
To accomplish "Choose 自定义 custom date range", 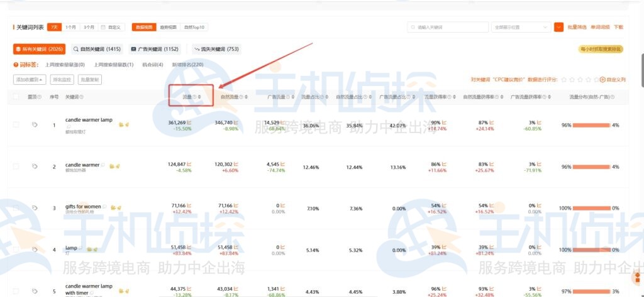I will point(112,27).
